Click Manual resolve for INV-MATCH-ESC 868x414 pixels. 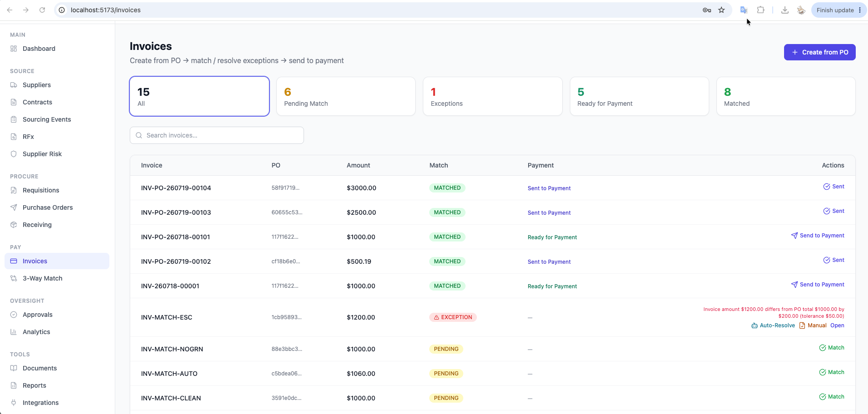813,325
